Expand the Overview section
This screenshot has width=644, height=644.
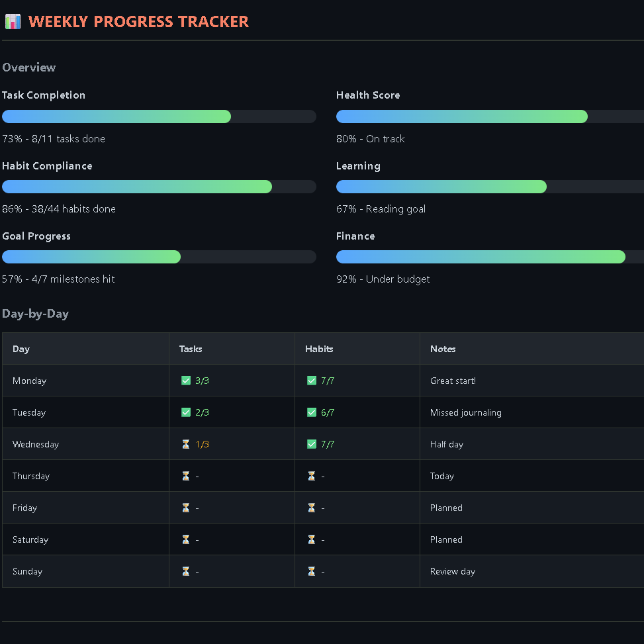click(29, 67)
